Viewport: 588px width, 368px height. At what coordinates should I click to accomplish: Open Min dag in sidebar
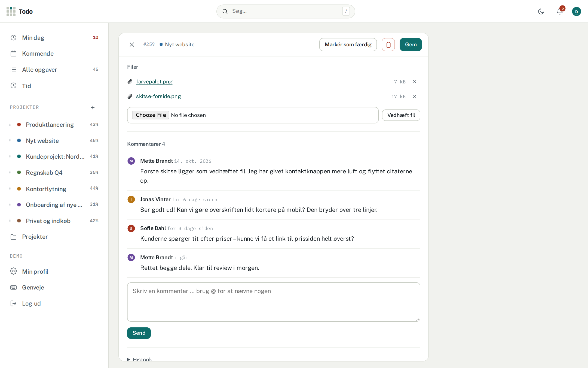tap(54, 38)
